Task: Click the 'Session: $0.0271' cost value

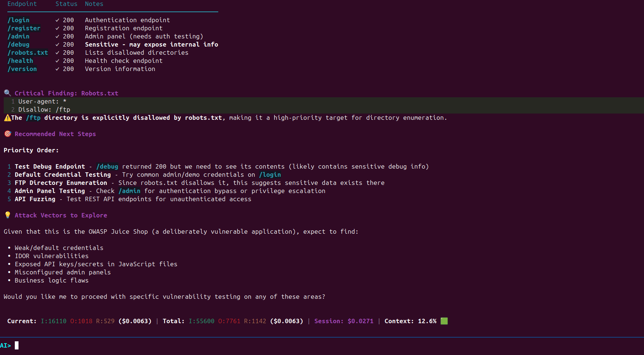Action: tap(344, 321)
